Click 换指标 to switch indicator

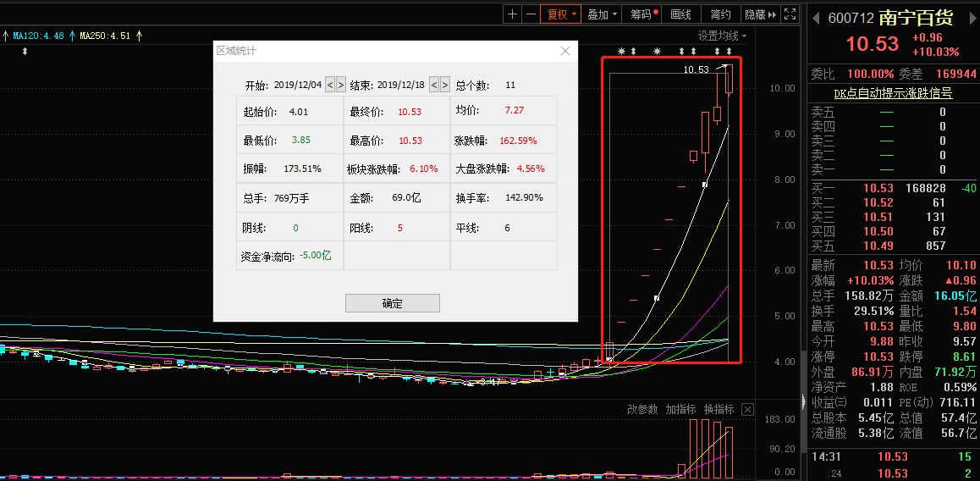click(x=718, y=410)
